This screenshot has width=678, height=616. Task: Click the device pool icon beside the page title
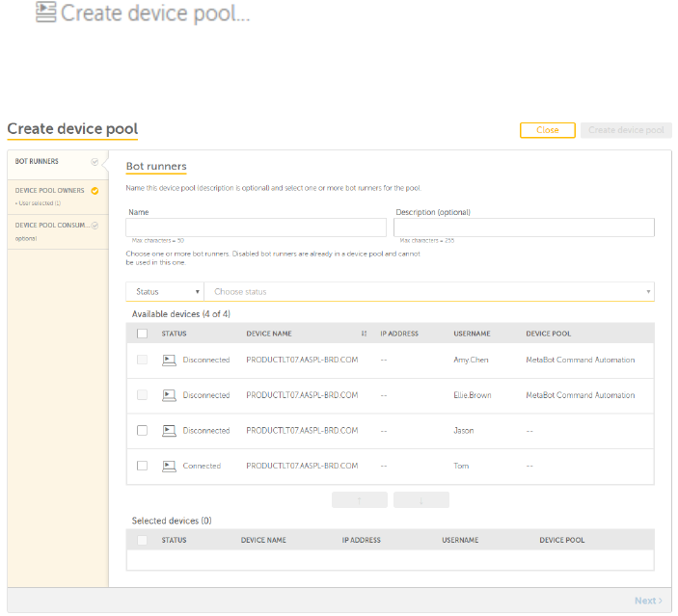(45, 13)
